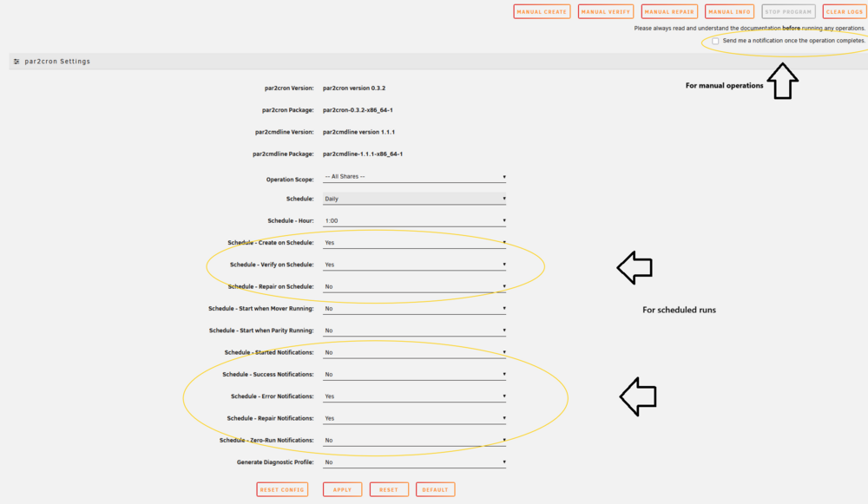
Task: Open Start when Mover Running dropdown
Action: tap(414, 309)
